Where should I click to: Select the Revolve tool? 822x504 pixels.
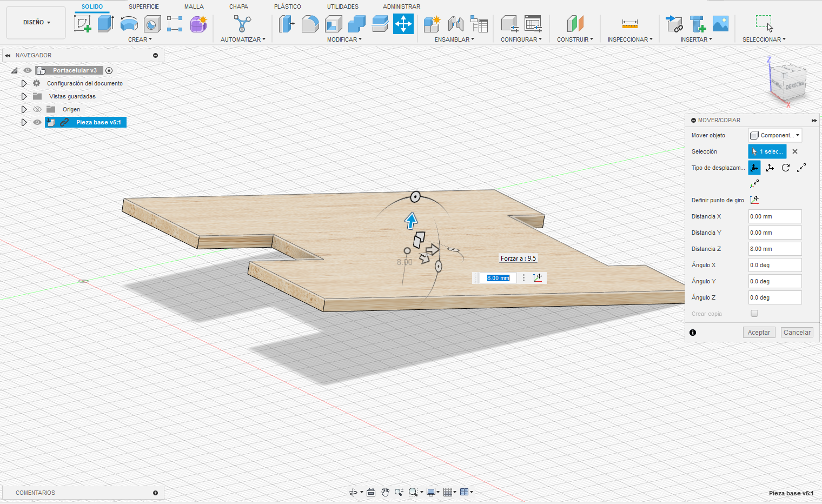(x=129, y=24)
